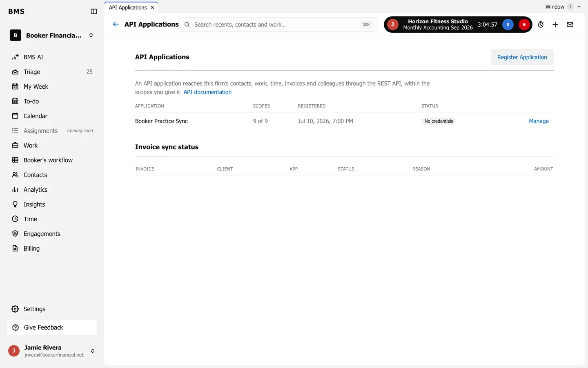This screenshot has height=368, width=588.
Task: Open API documentation link
Action: coord(207,92)
